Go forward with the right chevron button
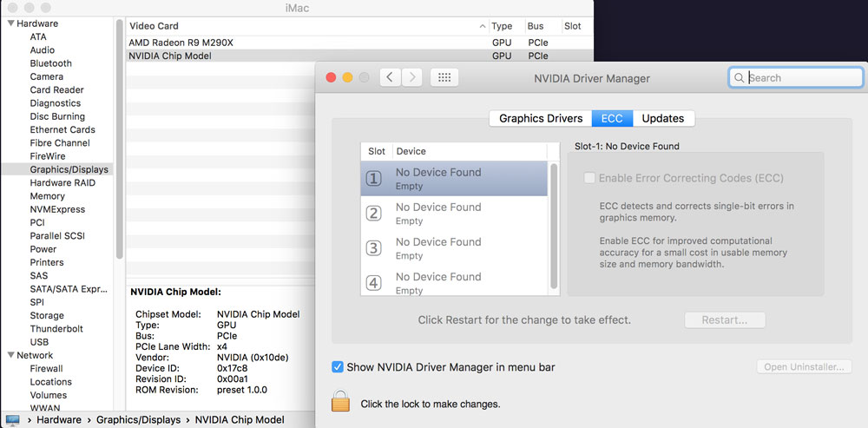 coord(412,77)
